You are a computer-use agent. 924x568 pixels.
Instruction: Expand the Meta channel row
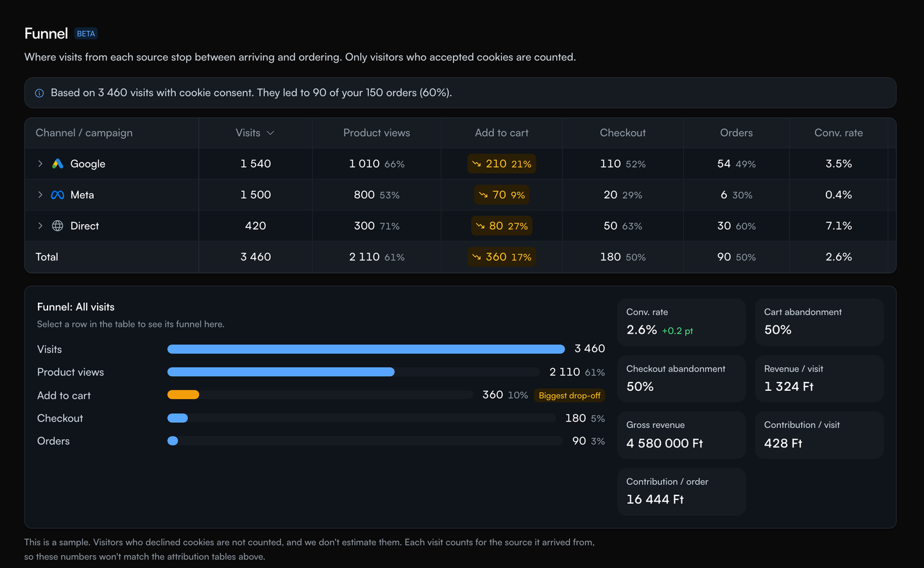pos(40,194)
